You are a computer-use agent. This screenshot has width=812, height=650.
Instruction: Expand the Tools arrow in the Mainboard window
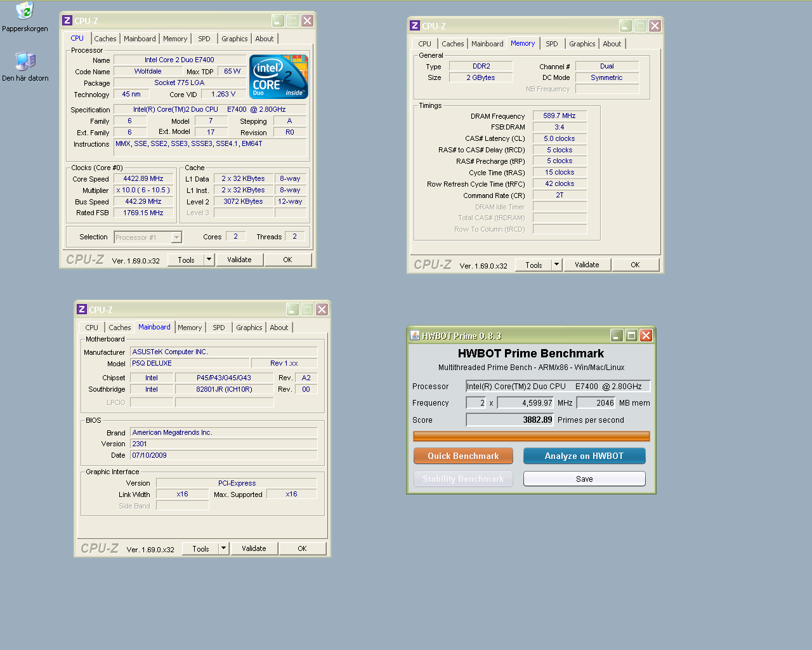(x=224, y=548)
